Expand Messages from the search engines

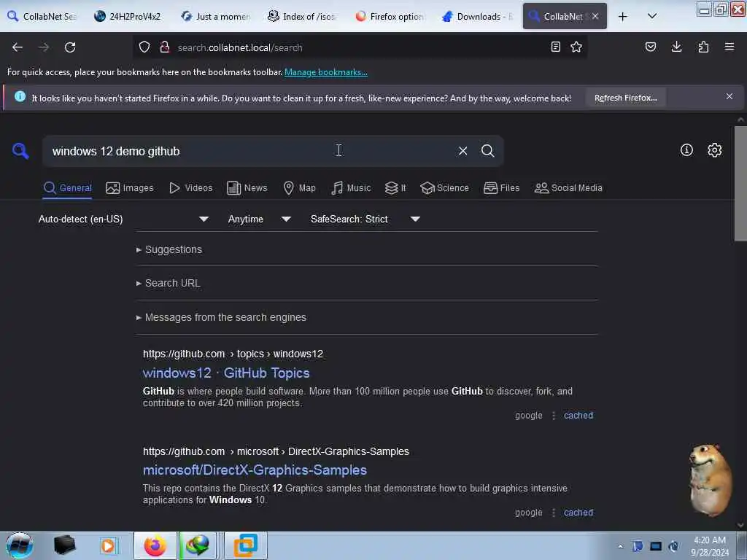pos(221,318)
